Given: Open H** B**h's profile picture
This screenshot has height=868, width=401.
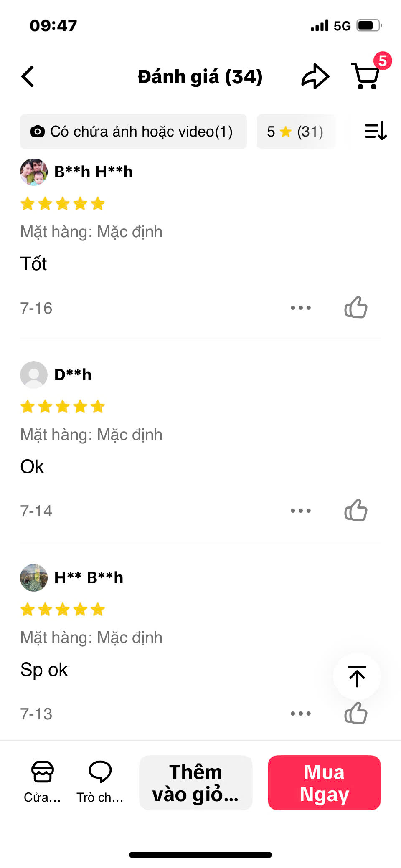Looking at the screenshot, I should click(34, 578).
